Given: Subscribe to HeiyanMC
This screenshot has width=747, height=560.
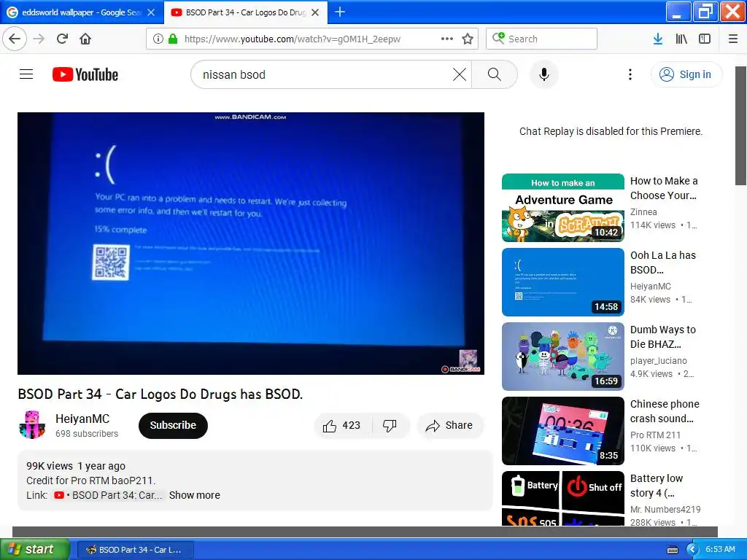Looking at the screenshot, I should click(173, 425).
